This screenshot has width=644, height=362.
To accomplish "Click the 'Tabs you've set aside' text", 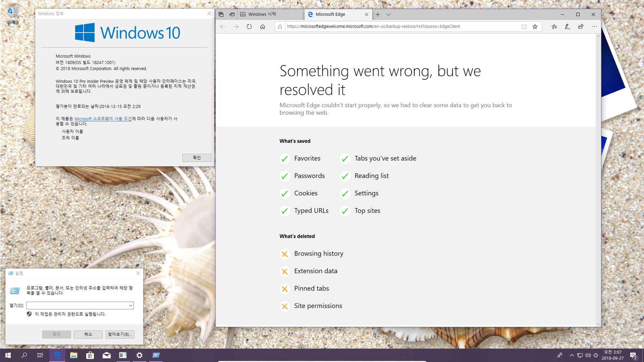I will pos(385,158).
